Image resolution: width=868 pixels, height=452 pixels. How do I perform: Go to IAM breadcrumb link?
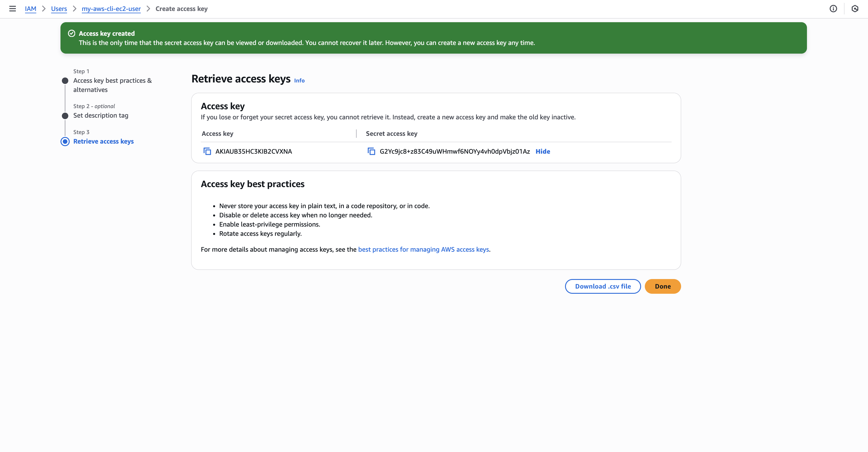click(x=30, y=9)
